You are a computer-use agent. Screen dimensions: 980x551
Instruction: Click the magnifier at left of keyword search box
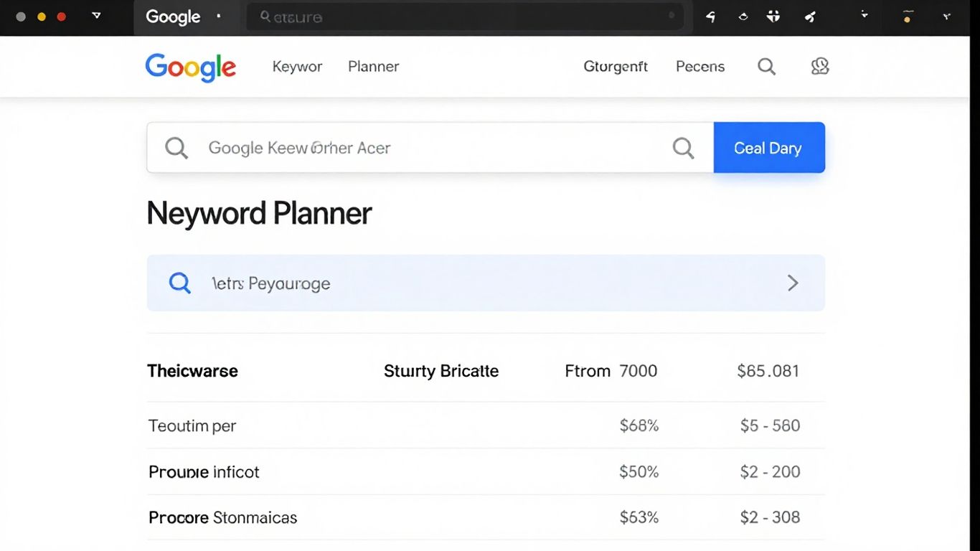176,148
